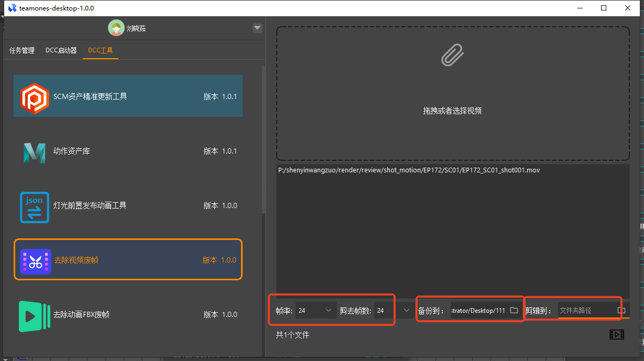This screenshot has height=361, width=644.
Task: Click the json 灯光前置发布动画工具 icon
Action: point(34,206)
